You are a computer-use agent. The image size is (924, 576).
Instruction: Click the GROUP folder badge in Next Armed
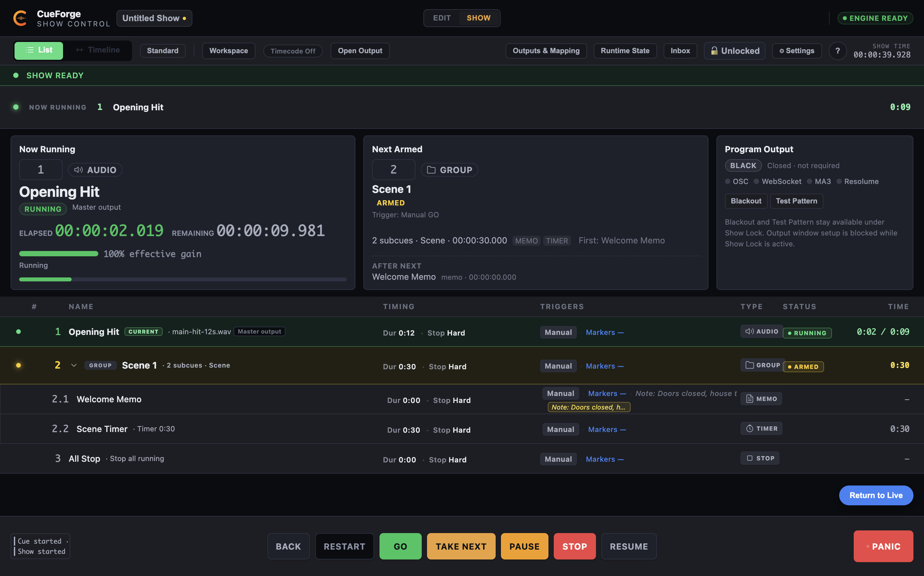pyautogui.click(x=449, y=170)
